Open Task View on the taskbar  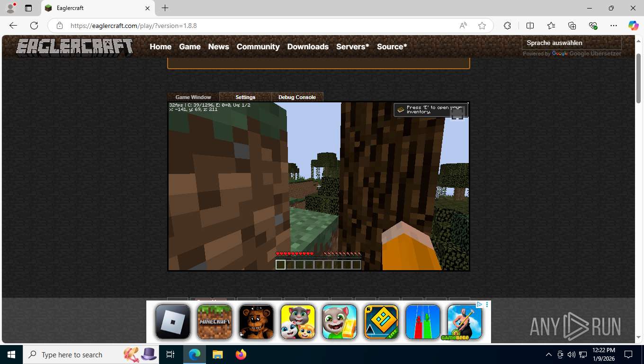pyautogui.click(x=170, y=355)
